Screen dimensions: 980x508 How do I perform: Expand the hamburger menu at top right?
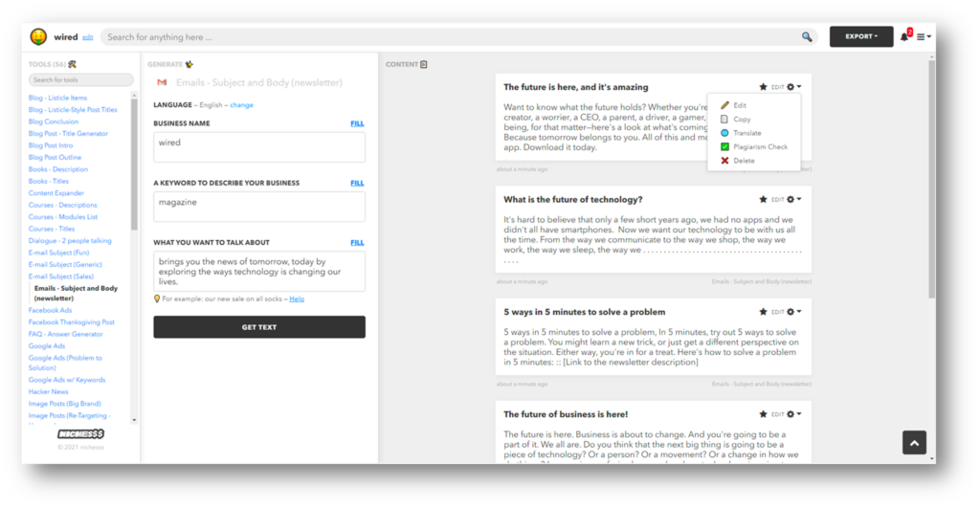click(924, 37)
